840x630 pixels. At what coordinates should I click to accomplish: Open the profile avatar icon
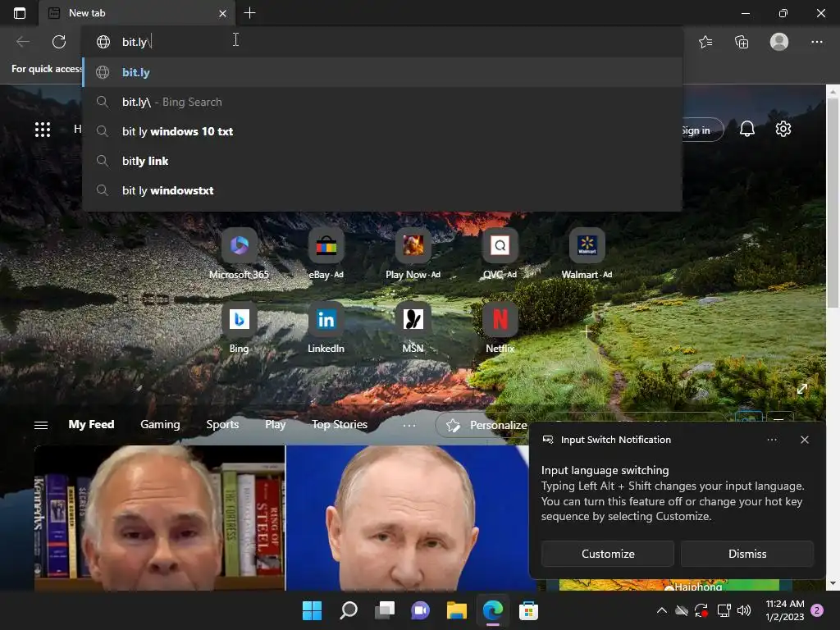coord(779,42)
